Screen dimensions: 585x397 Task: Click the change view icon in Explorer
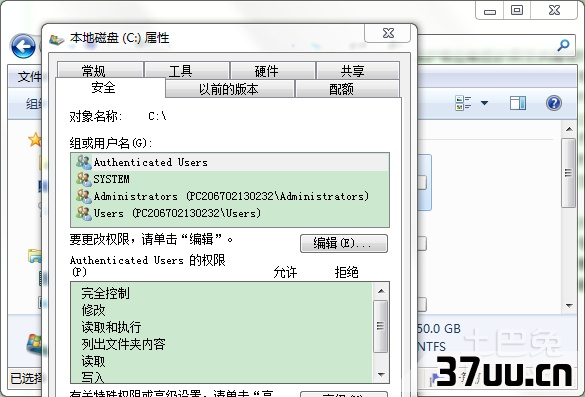(x=463, y=103)
